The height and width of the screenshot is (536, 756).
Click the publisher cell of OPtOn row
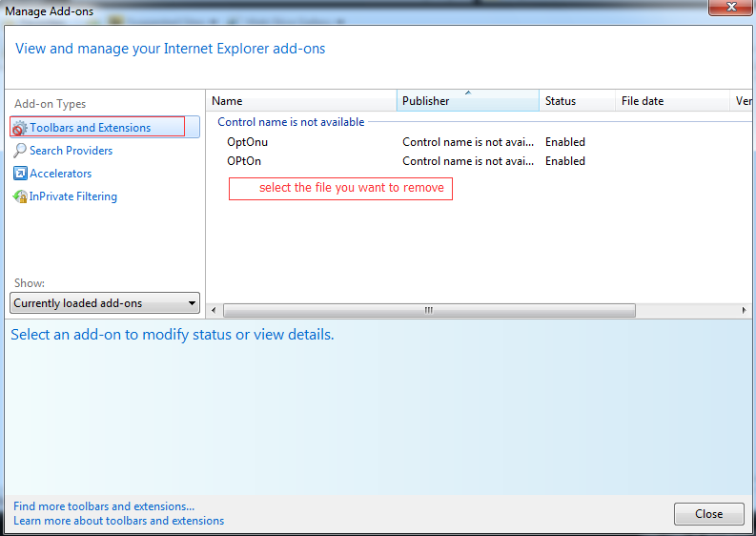[468, 160]
